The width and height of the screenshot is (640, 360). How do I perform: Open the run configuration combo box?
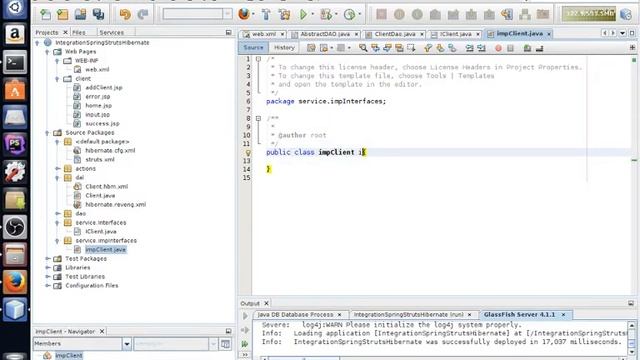[x=198, y=14]
